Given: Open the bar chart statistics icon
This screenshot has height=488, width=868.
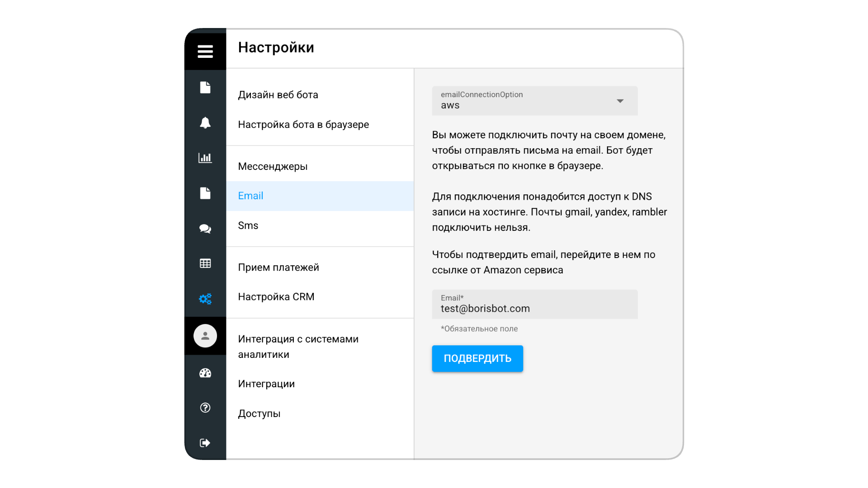Looking at the screenshot, I should tap(205, 158).
